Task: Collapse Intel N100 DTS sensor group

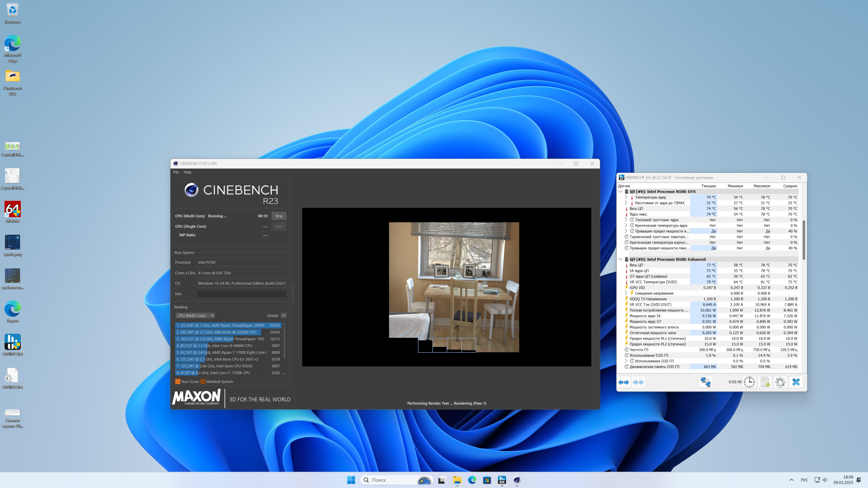Action: pos(620,192)
